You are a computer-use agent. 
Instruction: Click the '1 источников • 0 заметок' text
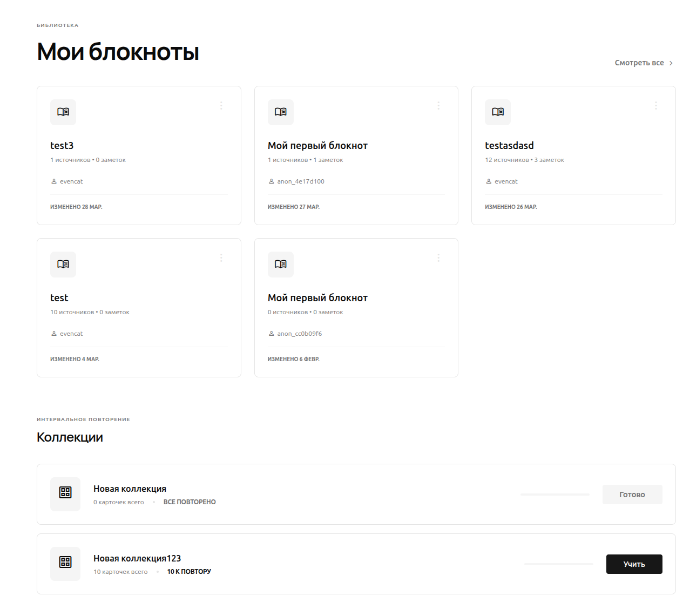click(x=88, y=160)
